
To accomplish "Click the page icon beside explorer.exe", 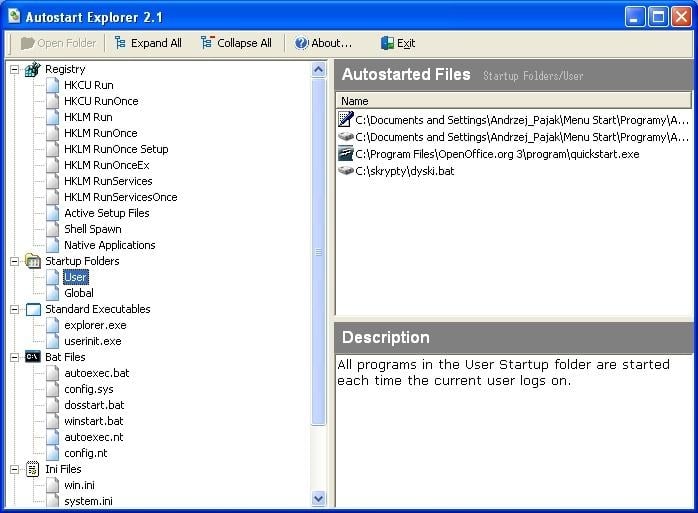I will tap(53, 326).
